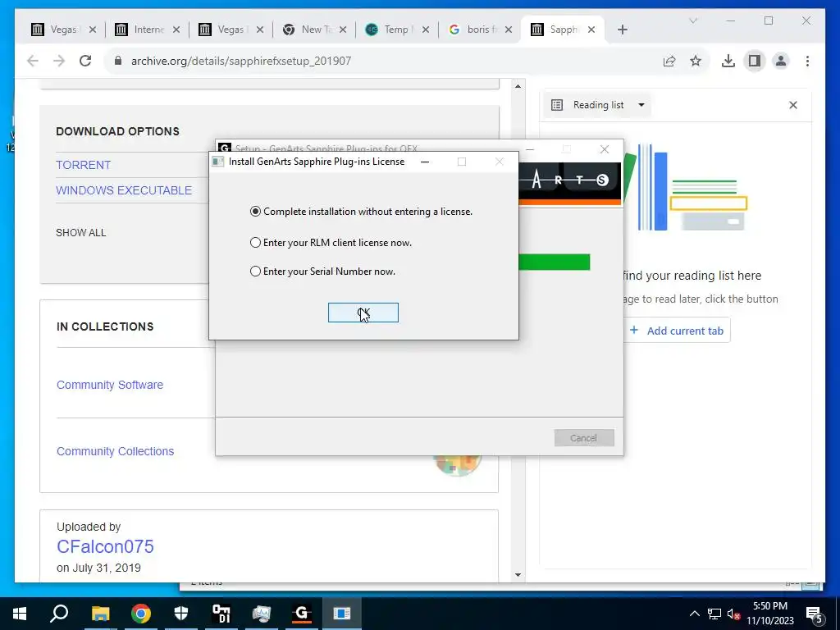Screen dimensions: 840x630
Task: Open network status tray icon
Action: pos(714,614)
